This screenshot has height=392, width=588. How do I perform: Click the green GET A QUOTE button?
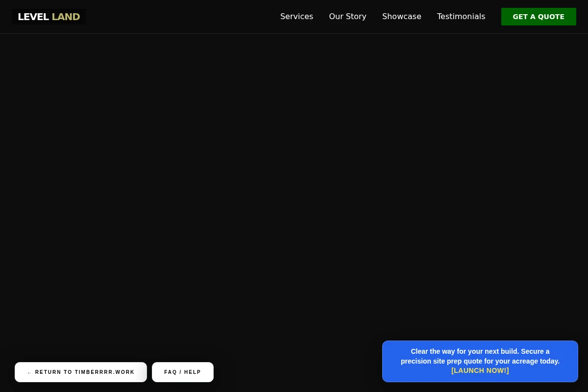coord(539,17)
